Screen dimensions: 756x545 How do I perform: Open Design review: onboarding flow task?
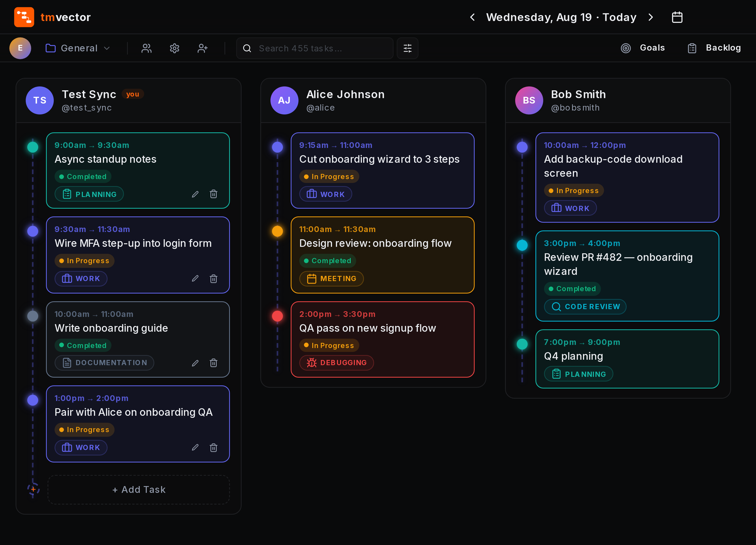tap(382, 255)
